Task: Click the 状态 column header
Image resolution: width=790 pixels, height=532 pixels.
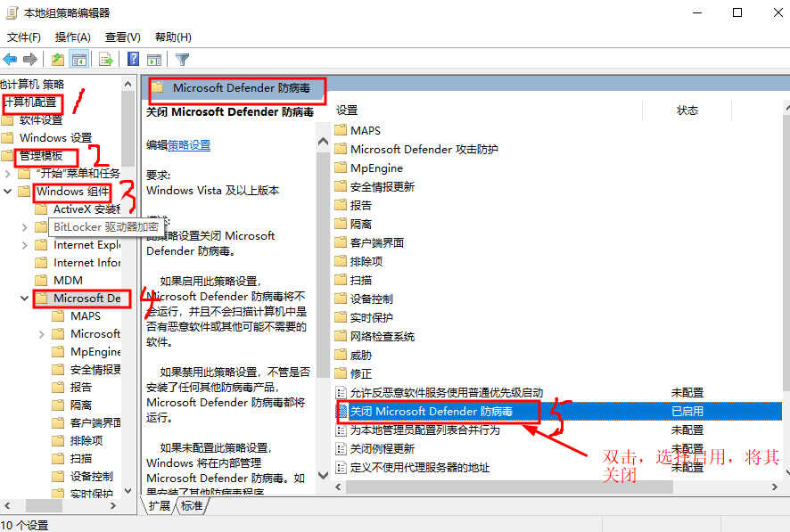Action: 687,110
